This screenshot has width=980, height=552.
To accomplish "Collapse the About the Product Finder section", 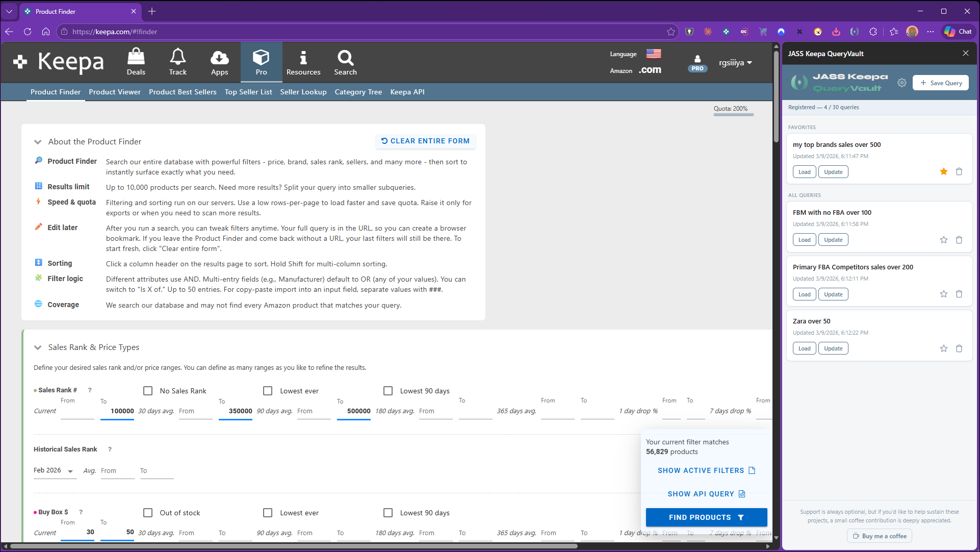I will (x=38, y=142).
